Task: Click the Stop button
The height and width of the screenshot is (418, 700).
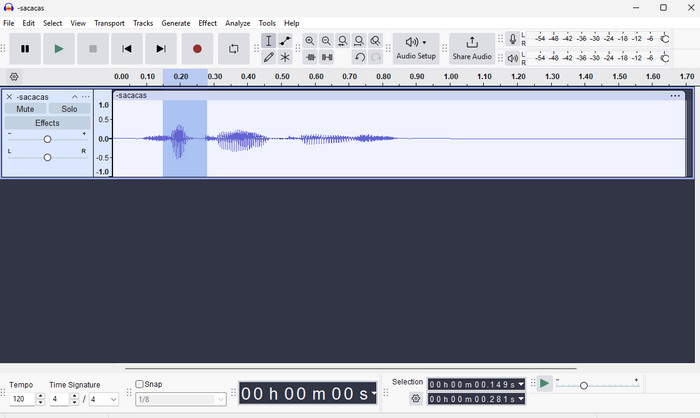Action: [93, 49]
